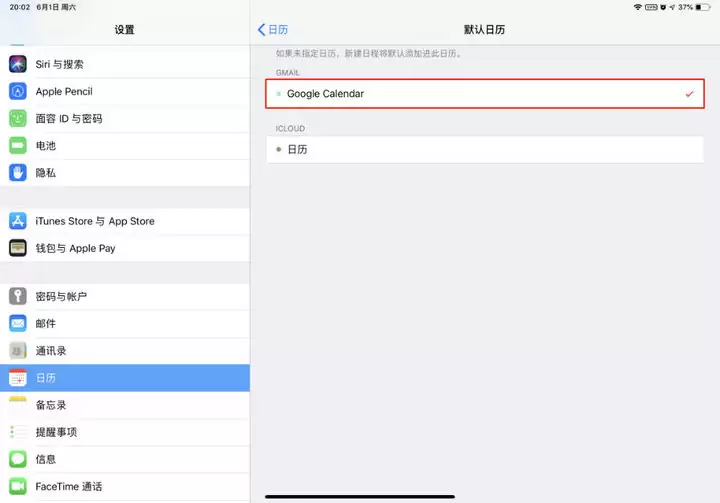
Task: Open 邮件 settings
Action: pos(125,323)
